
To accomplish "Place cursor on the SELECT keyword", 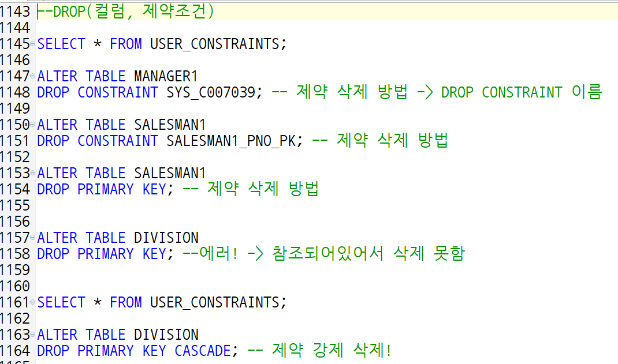I will coord(61,43).
